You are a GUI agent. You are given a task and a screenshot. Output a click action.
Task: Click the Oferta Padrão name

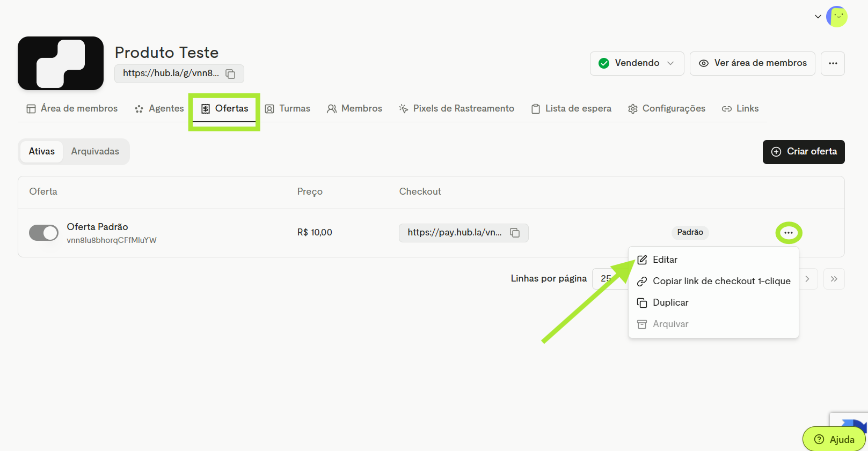(x=97, y=227)
